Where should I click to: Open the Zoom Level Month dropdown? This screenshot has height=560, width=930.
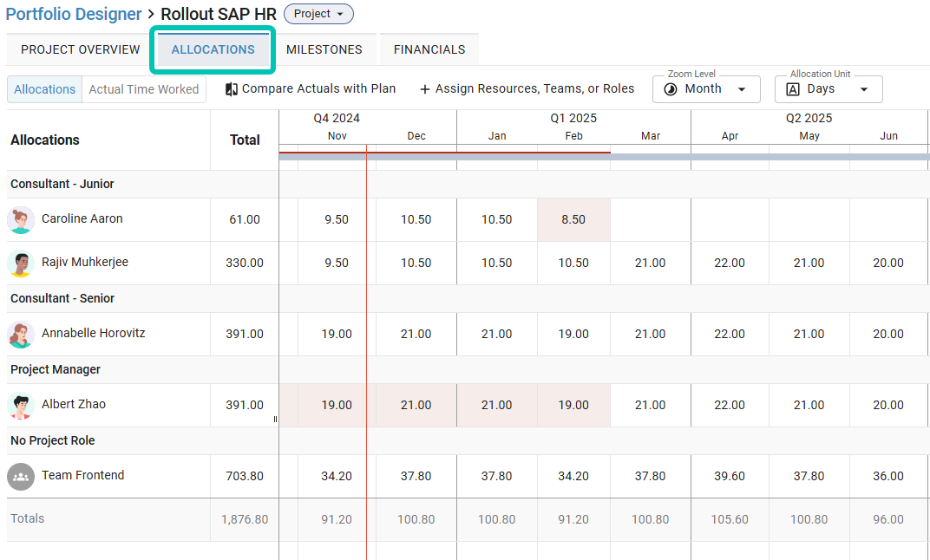706,89
